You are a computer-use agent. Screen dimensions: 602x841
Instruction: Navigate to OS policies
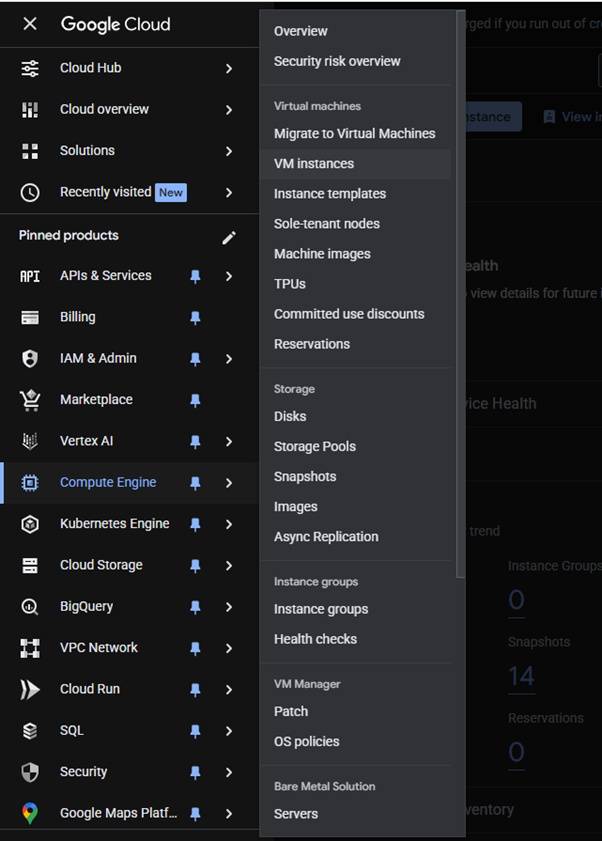[355, 741]
